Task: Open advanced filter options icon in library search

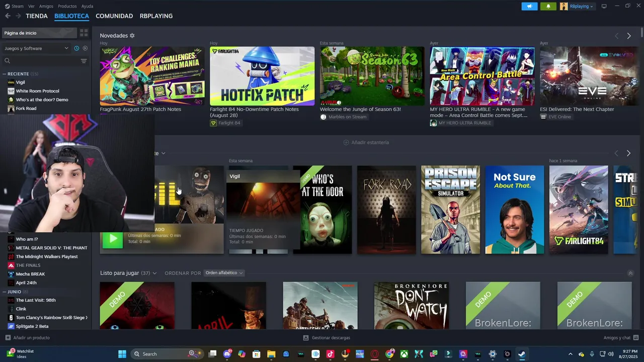Action: [84, 61]
